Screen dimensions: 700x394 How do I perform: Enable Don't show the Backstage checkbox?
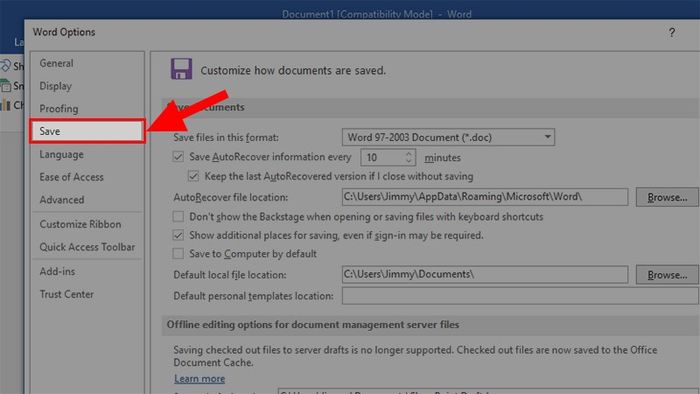click(x=178, y=216)
